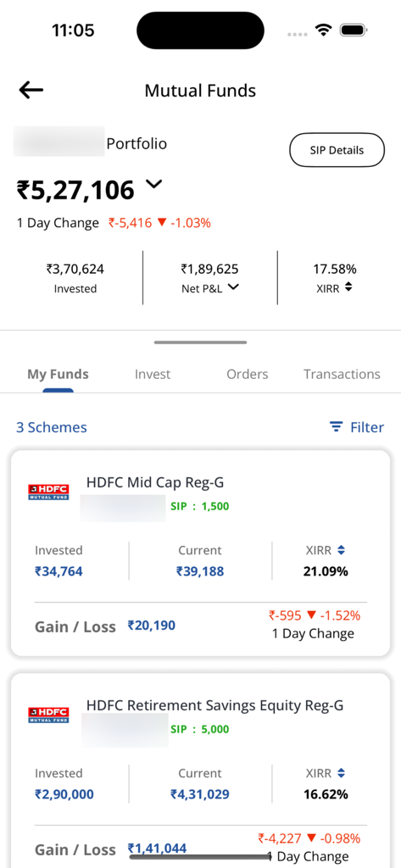
Task: Tap SIP : 1,500 on Mid Cap card
Action: 200,506
